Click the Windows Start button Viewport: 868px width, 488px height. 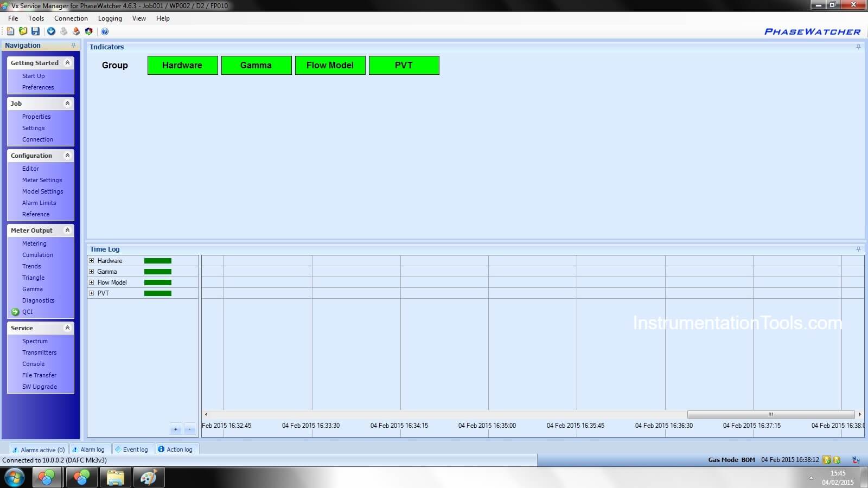tap(15, 478)
